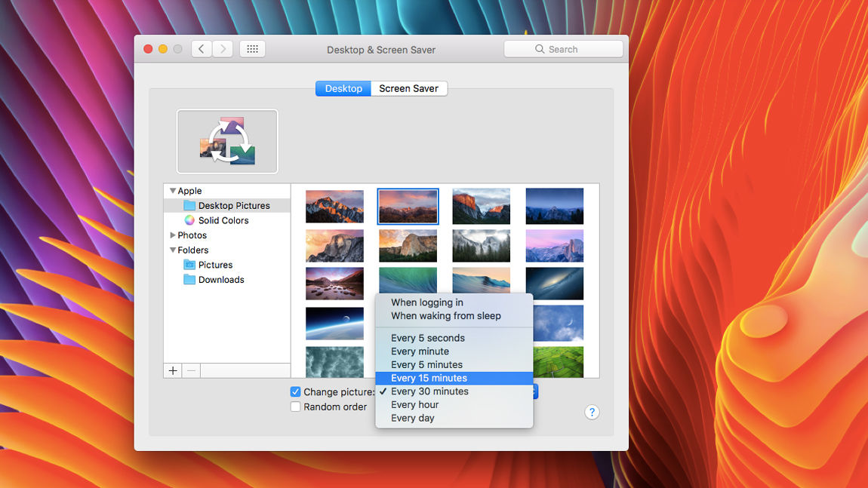Viewport: 868px width, 488px height.
Task: Collapse the Apple section triangle
Action: pyautogui.click(x=173, y=191)
